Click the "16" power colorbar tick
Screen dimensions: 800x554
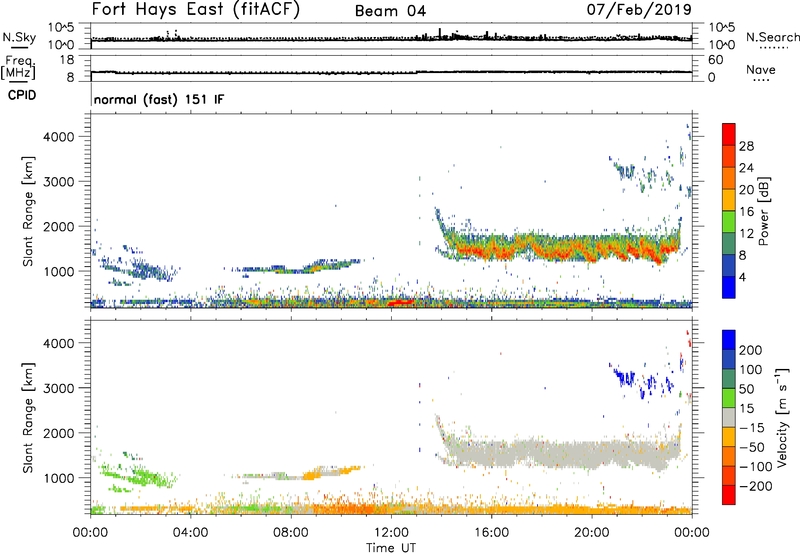[746, 212]
